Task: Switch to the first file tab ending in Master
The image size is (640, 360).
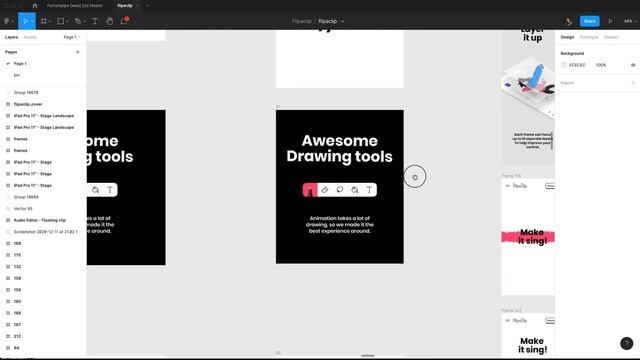Action: (75, 6)
